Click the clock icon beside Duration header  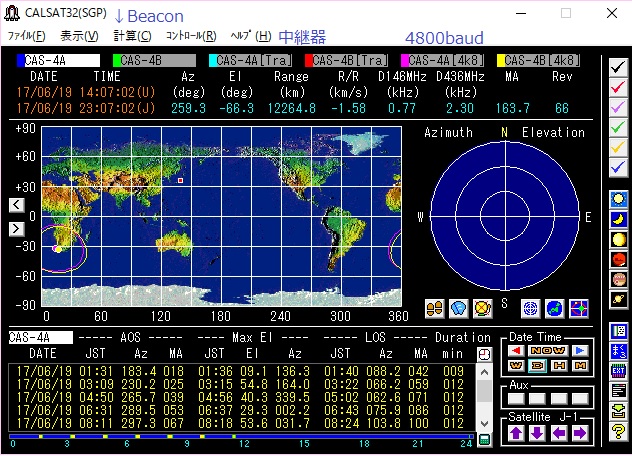click(x=485, y=354)
